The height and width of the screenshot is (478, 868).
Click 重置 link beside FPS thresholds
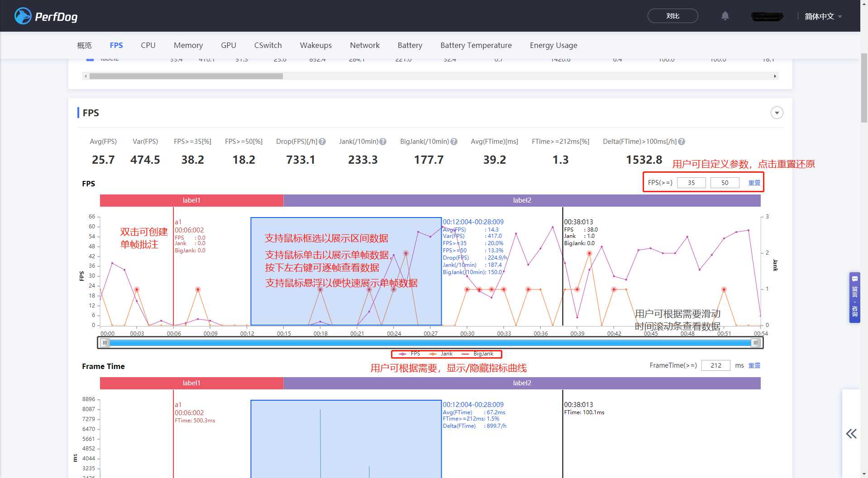pyautogui.click(x=754, y=183)
